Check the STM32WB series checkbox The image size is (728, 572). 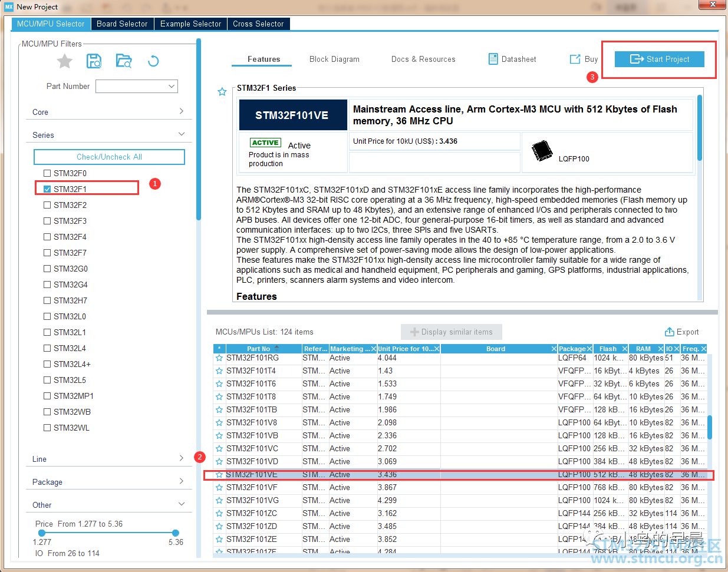(x=47, y=412)
